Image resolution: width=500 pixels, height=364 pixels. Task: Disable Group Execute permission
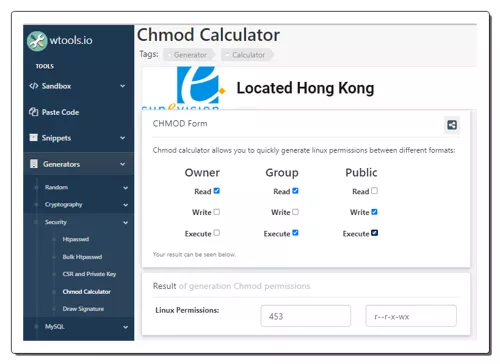coord(295,233)
